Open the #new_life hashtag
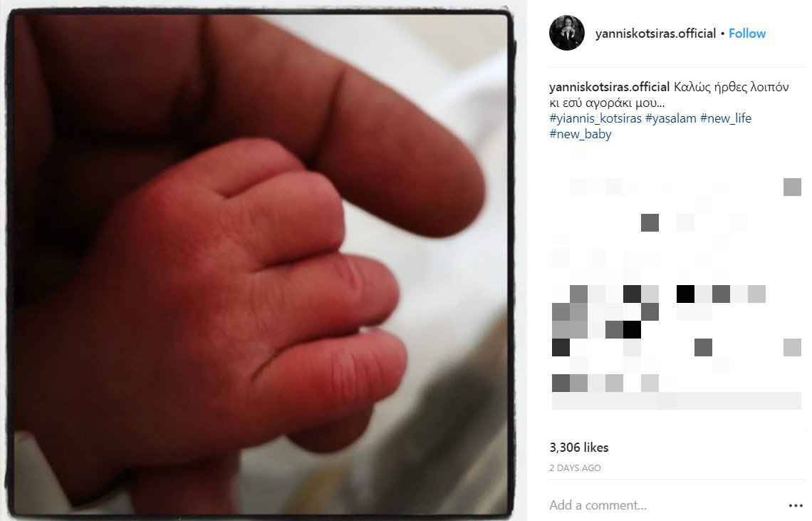This screenshot has height=521, width=812. pyautogui.click(x=726, y=118)
